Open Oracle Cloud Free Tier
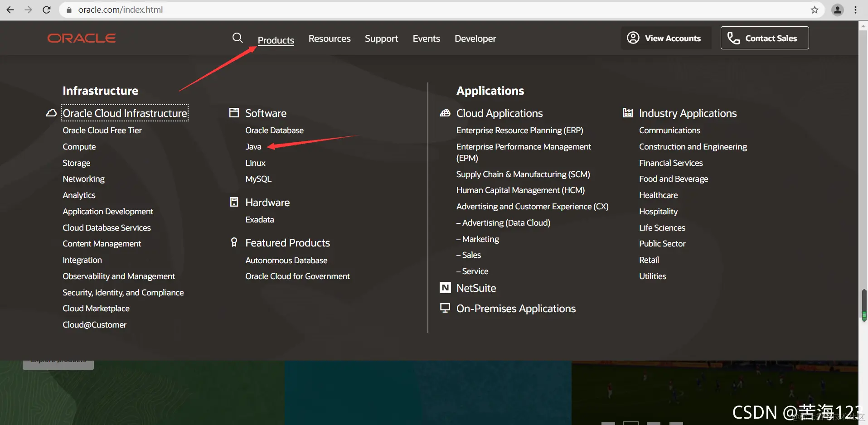The height and width of the screenshot is (425, 868). [x=102, y=130]
